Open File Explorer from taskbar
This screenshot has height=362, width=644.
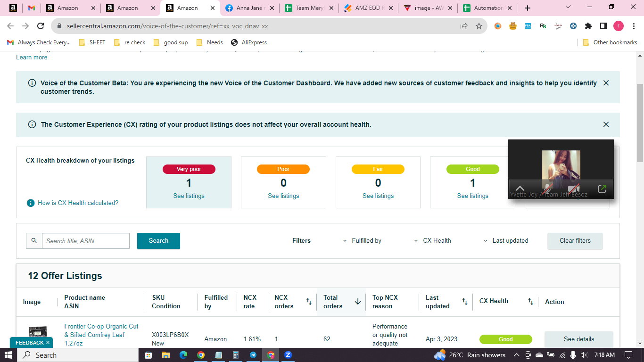(166, 355)
